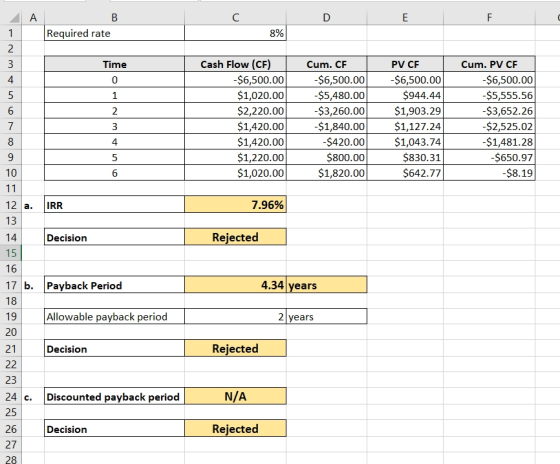560x464 pixels.
Task: Click the 'PV CF' header cell
Action: pos(405,64)
